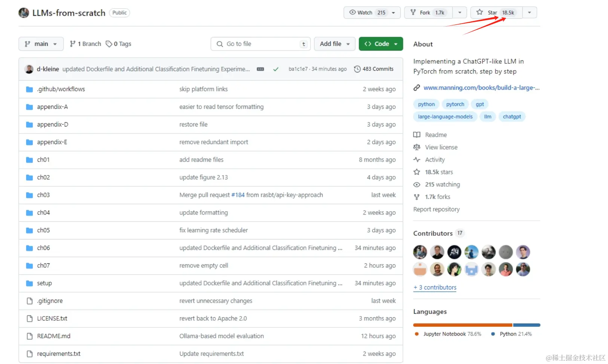
Task: Click the ch07 folder icon
Action: coord(30,266)
